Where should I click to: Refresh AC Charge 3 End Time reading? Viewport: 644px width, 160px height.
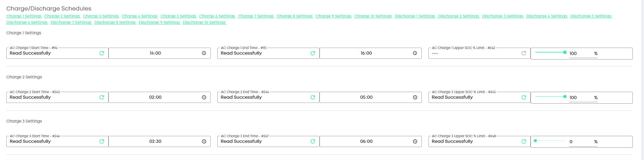point(313,141)
